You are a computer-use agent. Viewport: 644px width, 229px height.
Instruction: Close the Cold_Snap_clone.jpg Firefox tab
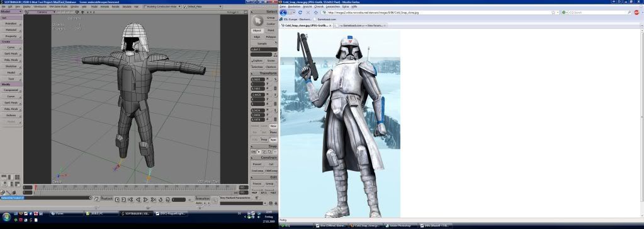(331, 25)
